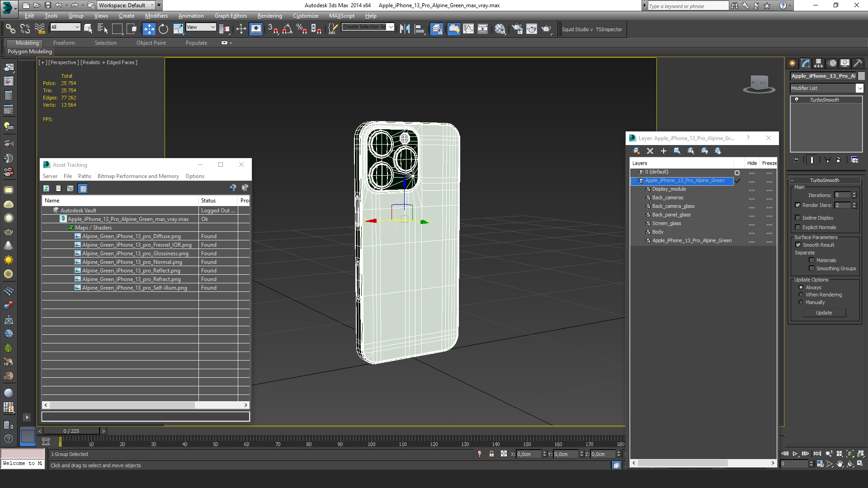This screenshot has height=488, width=868.
Task: Select When Rendering update option
Action: point(801,295)
